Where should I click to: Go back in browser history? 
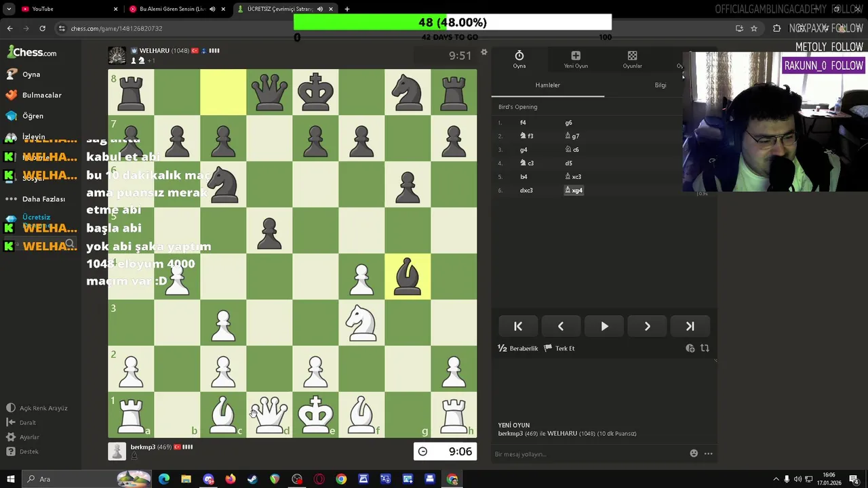pos(9,28)
